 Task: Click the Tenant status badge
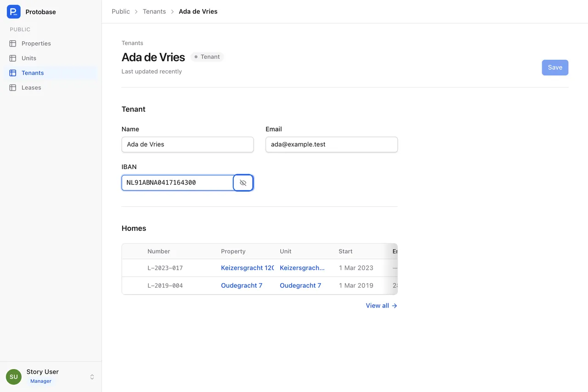tap(207, 57)
